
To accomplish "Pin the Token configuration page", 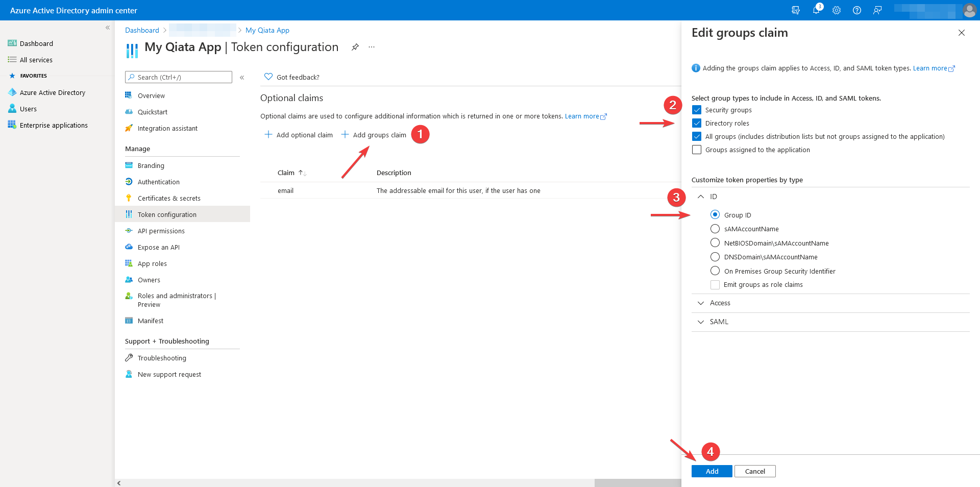I will [355, 47].
